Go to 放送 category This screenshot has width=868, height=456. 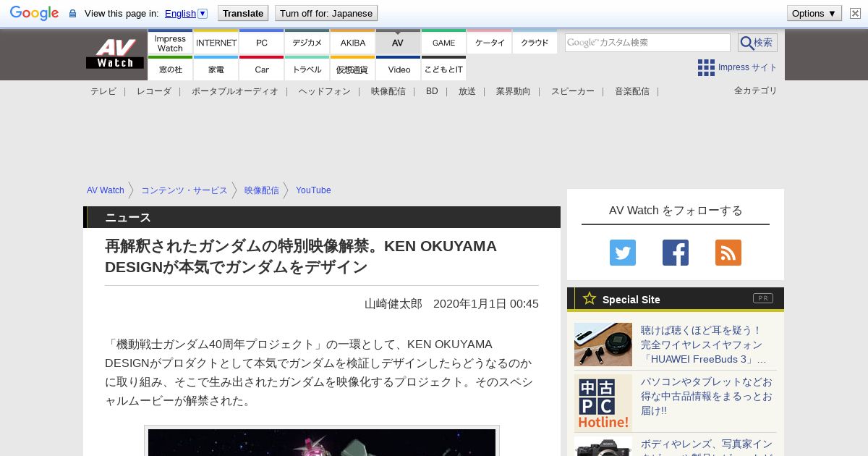[x=467, y=91]
